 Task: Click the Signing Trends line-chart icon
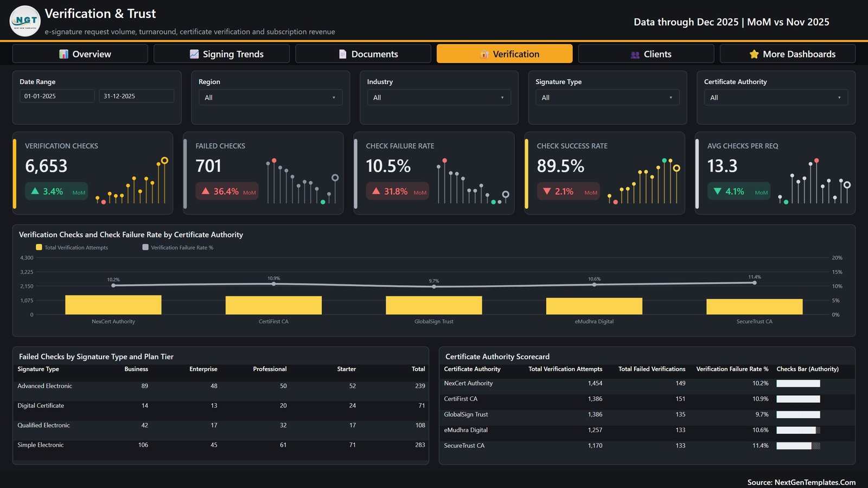[x=194, y=54]
